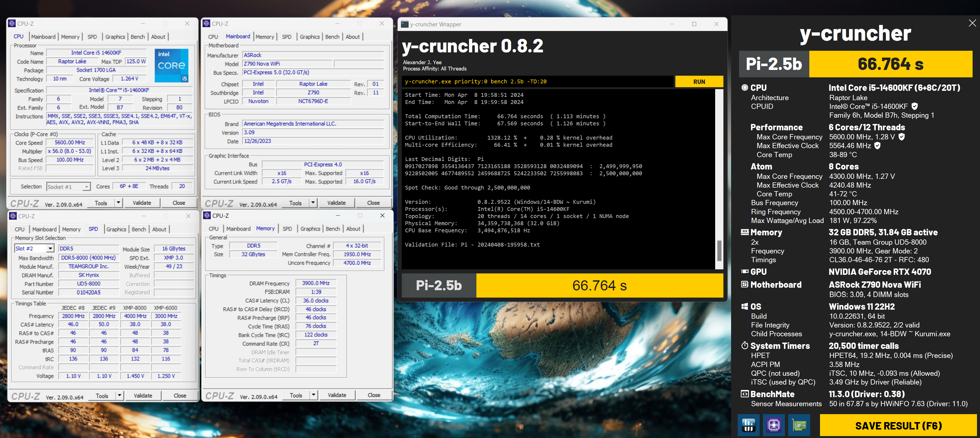Image resolution: width=980 pixels, height=438 pixels.
Task: Select the Memory tab in the CPU-Z CPU window
Action: tap(70, 37)
